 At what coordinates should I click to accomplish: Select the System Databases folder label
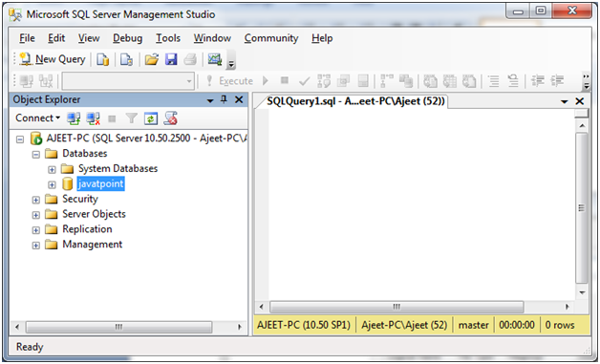118,168
